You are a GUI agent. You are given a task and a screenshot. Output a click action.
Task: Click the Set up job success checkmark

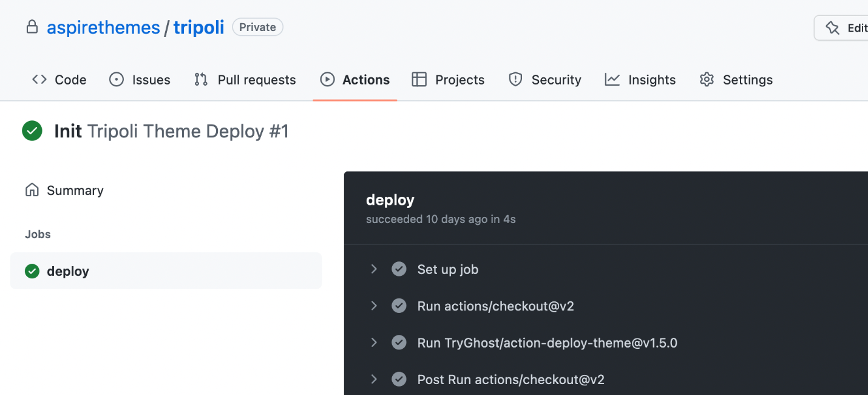(399, 269)
